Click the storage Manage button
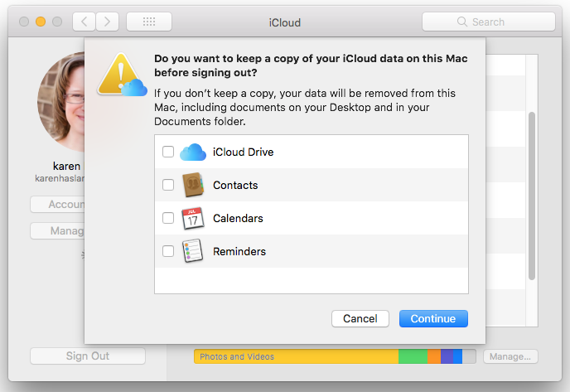The height and width of the screenshot is (392, 570). [x=510, y=356]
